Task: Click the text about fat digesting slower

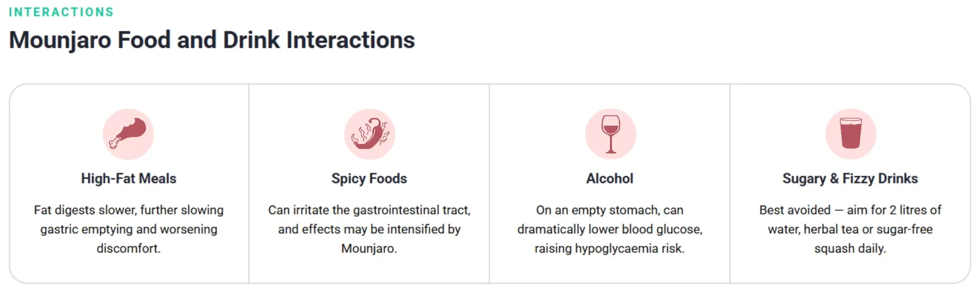Action: (128, 229)
